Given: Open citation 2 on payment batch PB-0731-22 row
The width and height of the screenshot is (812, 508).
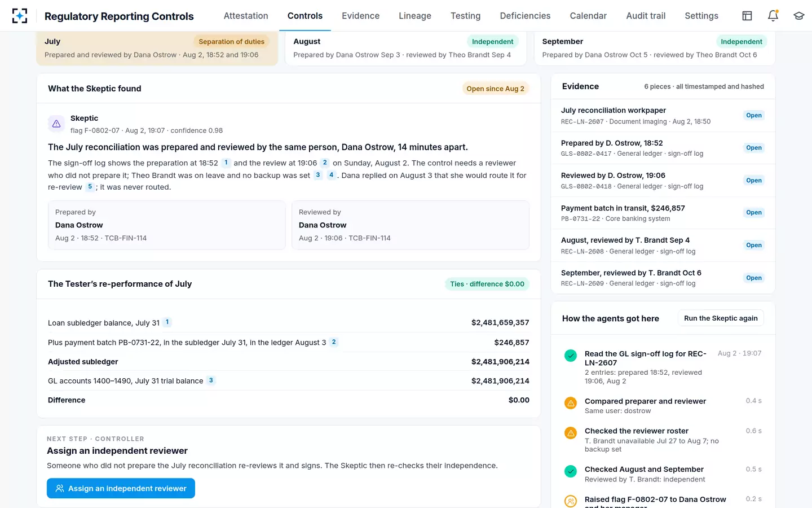Looking at the screenshot, I should [334, 342].
